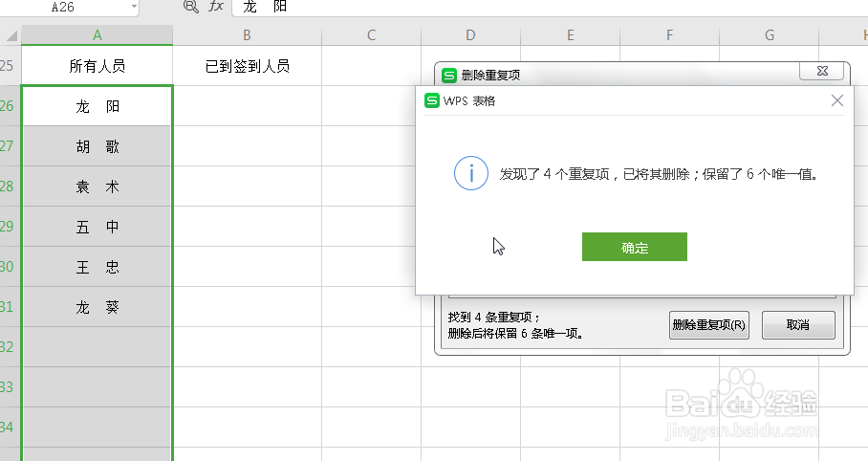Screen dimensions: 868x461
Task: Click the 已到签到人员 header cell
Action: [x=247, y=66]
